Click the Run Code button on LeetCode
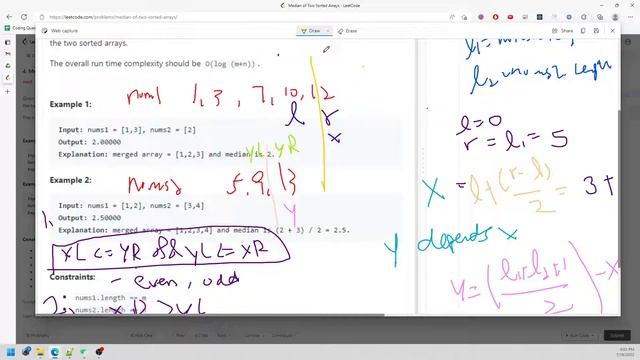Viewport: 640px width, 360px height. tap(580, 335)
